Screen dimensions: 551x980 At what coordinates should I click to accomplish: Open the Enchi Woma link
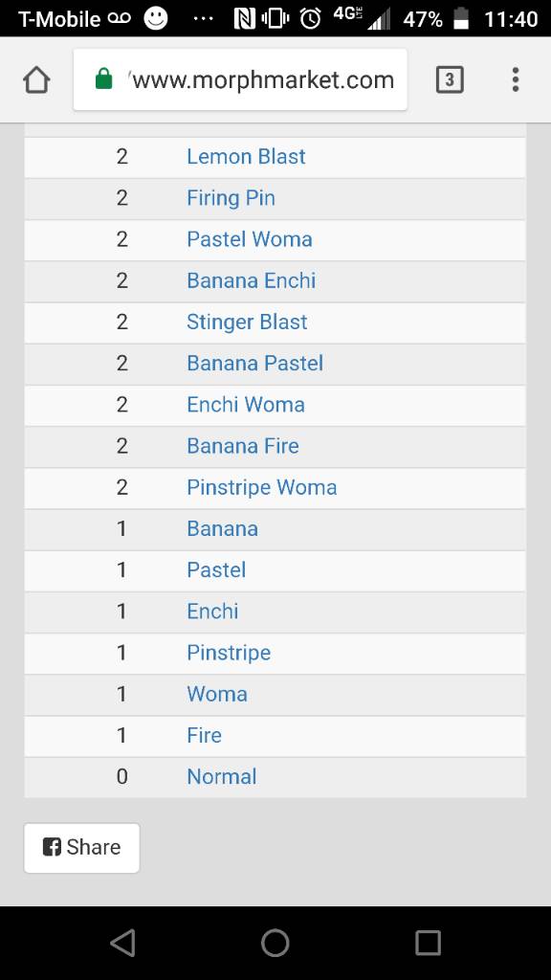click(x=246, y=405)
